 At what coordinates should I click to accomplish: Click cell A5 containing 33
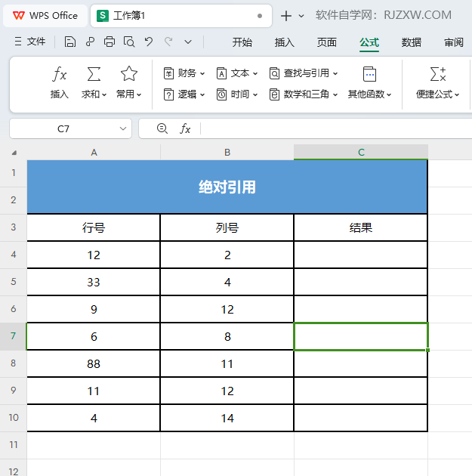point(94,282)
